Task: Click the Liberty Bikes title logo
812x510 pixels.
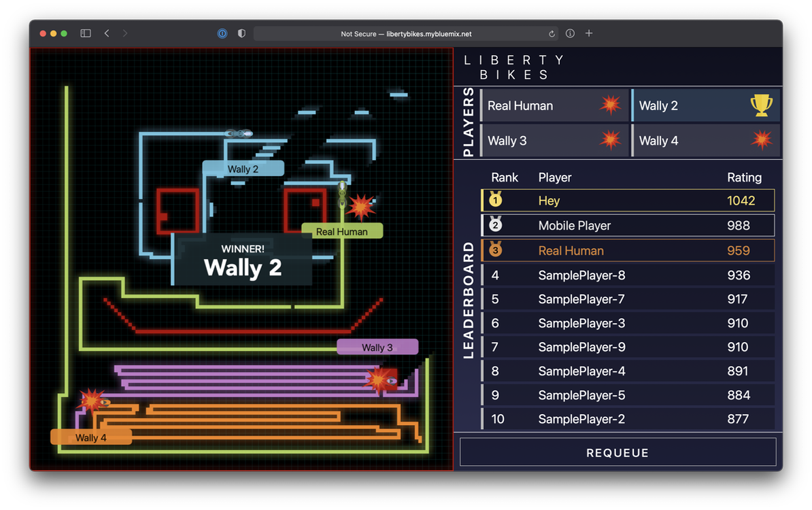Action: 513,67
